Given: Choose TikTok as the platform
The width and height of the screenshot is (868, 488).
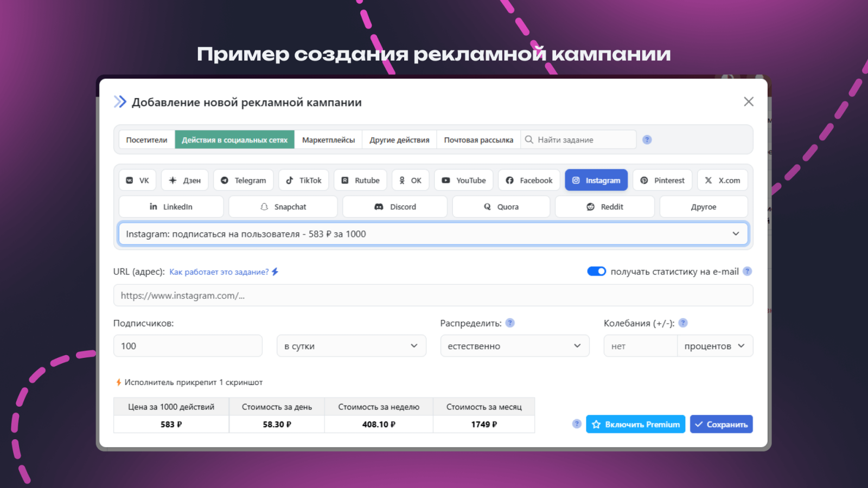Looking at the screenshot, I should point(304,181).
